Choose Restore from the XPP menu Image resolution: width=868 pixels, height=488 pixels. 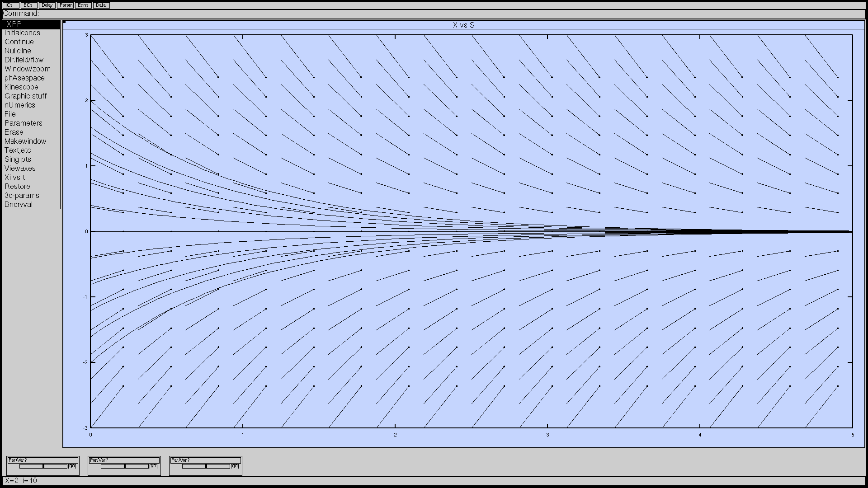[31, 187]
